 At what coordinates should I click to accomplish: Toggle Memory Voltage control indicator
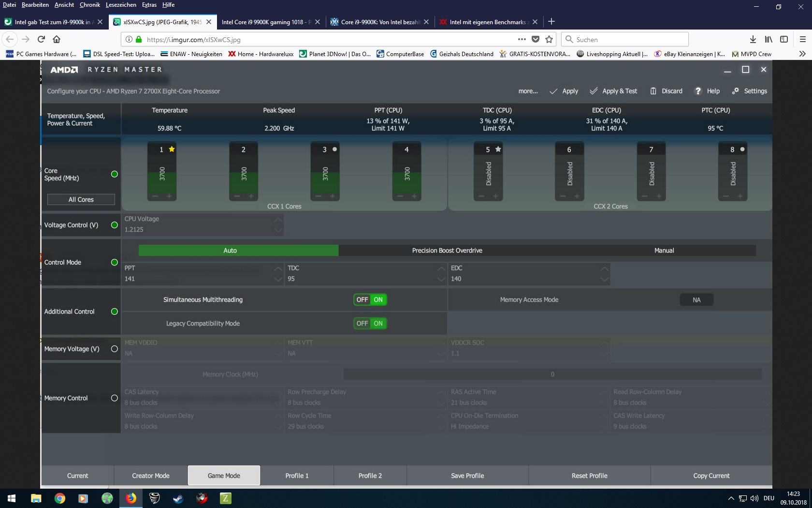click(115, 349)
